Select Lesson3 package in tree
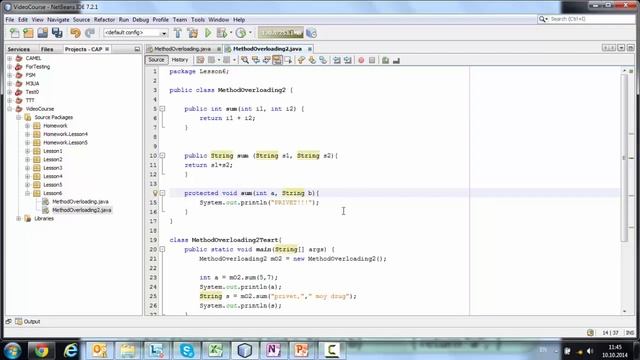This screenshot has height=360, width=640. [x=53, y=168]
